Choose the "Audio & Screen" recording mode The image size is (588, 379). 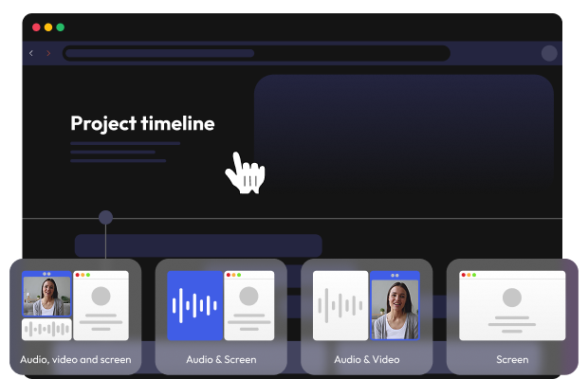click(x=221, y=359)
